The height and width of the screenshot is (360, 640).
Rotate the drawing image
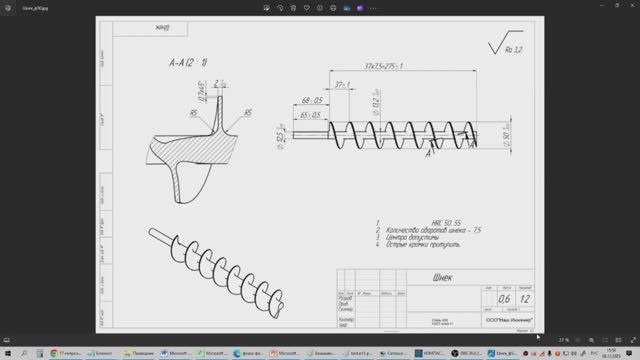(280, 8)
